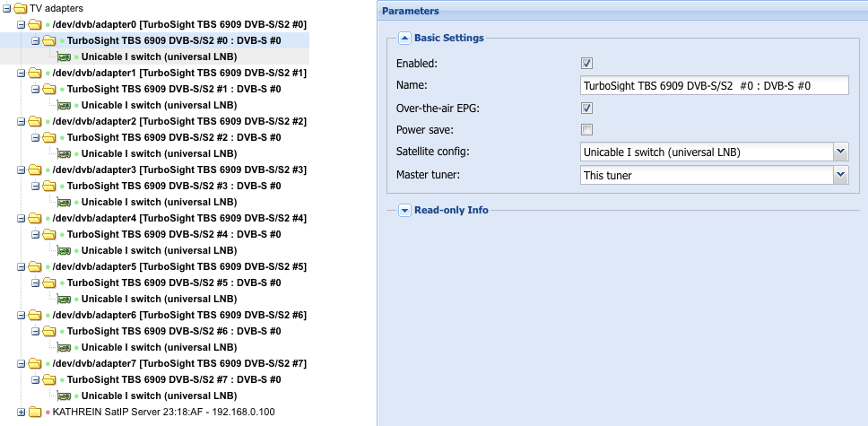Click folder icon of TBS 6909 #4 : DVB-S #0
868x426 pixels.
tap(49, 234)
